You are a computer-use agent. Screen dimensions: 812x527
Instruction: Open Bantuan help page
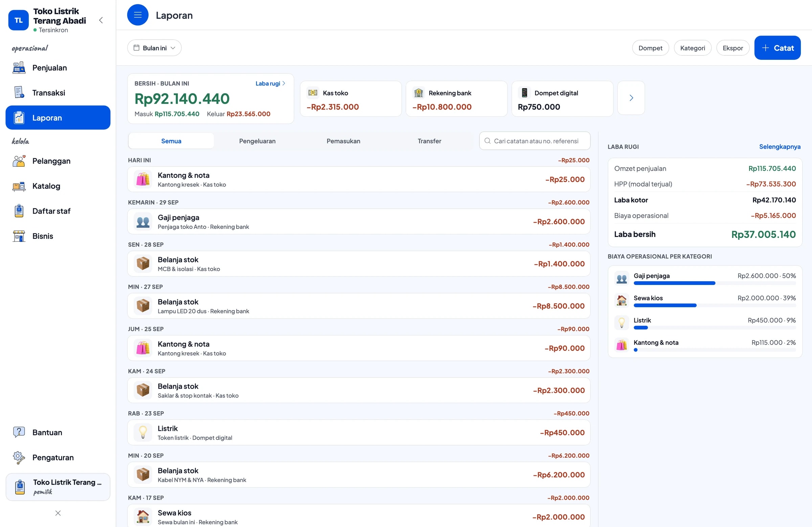pos(58,432)
